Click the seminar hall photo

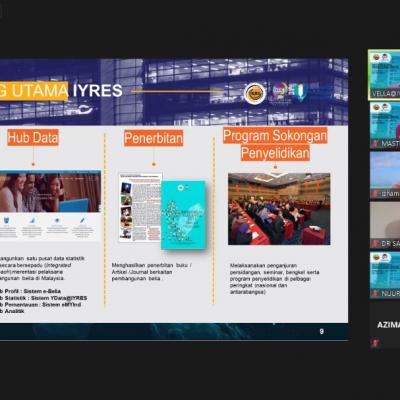point(279,209)
